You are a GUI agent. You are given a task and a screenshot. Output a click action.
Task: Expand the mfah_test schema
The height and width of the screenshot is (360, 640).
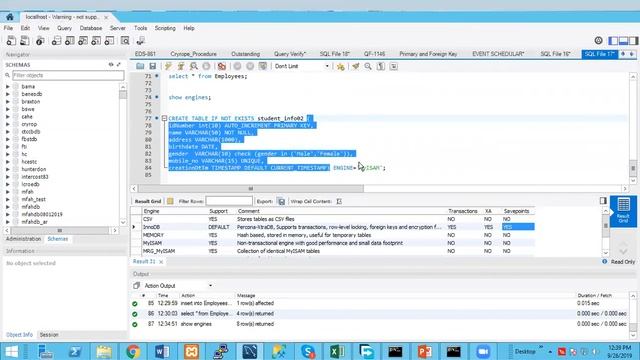(x=8, y=199)
